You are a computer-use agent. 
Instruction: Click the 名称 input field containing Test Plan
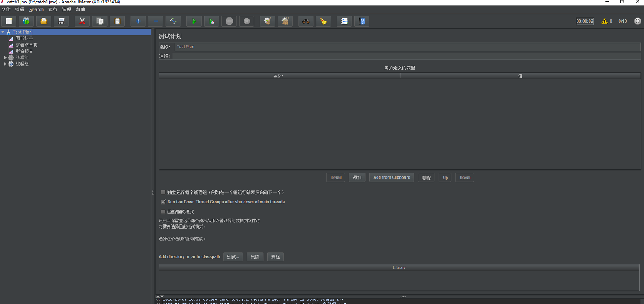coord(407,47)
